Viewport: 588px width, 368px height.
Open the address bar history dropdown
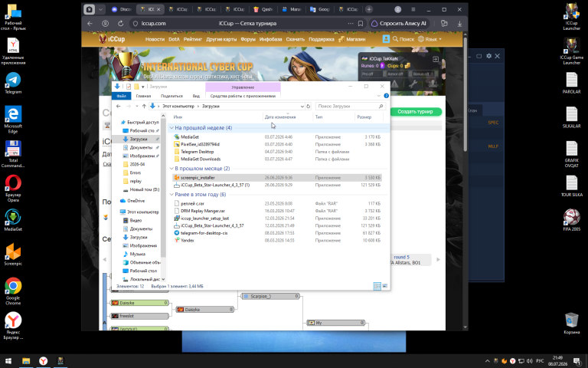pos(302,107)
